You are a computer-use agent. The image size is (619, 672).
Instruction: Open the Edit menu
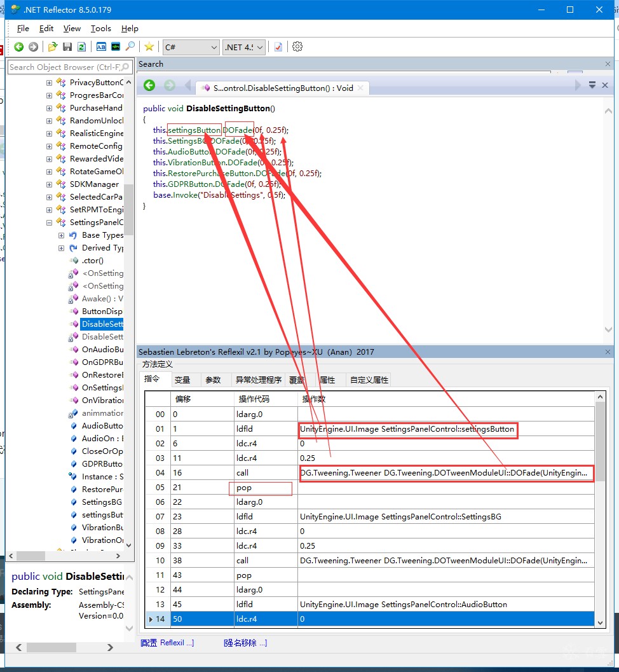point(46,28)
